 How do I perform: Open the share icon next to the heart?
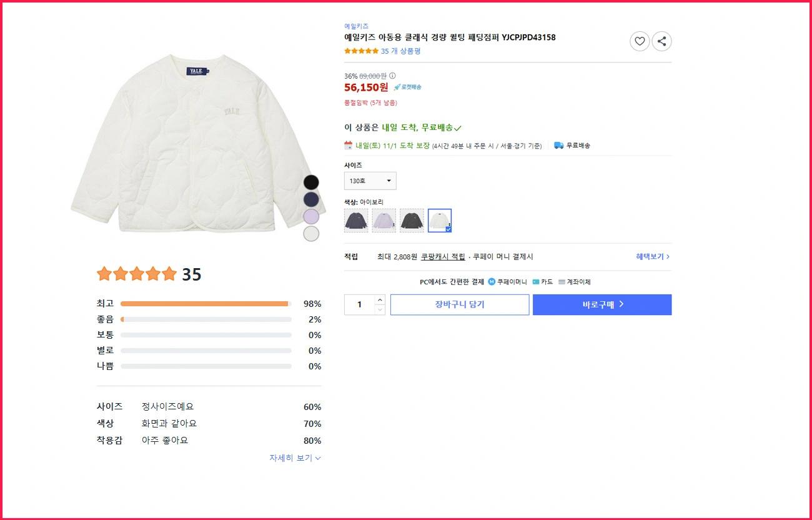point(661,41)
